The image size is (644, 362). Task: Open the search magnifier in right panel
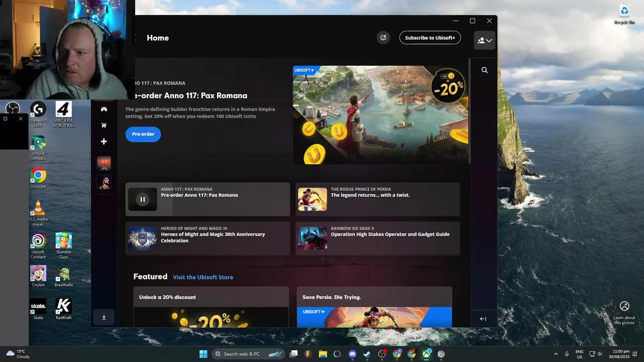coord(485,70)
